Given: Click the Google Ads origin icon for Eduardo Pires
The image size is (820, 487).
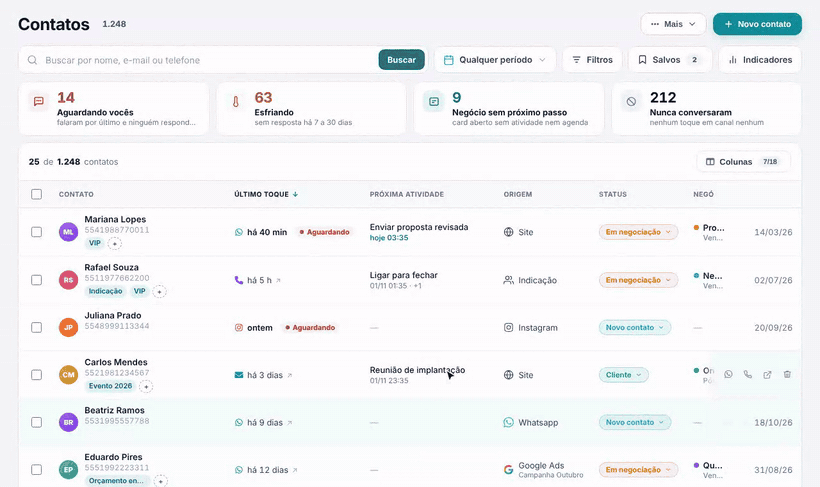Looking at the screenshot, I should pyautogui.click(x=508, y=470).
